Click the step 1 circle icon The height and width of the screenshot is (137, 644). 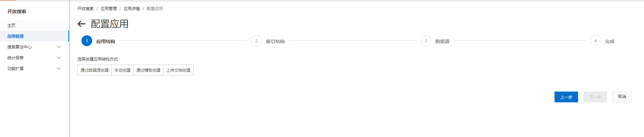87,41
